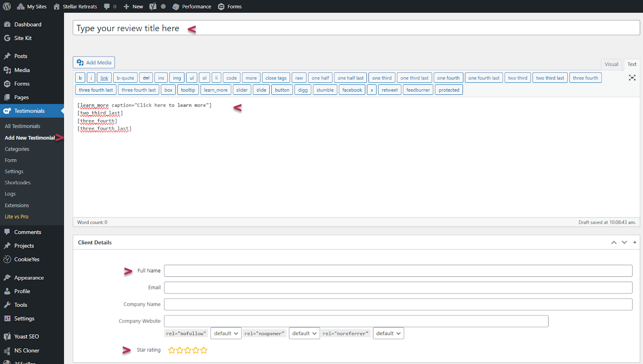Open Media library in sidebar

coord(32,70)
